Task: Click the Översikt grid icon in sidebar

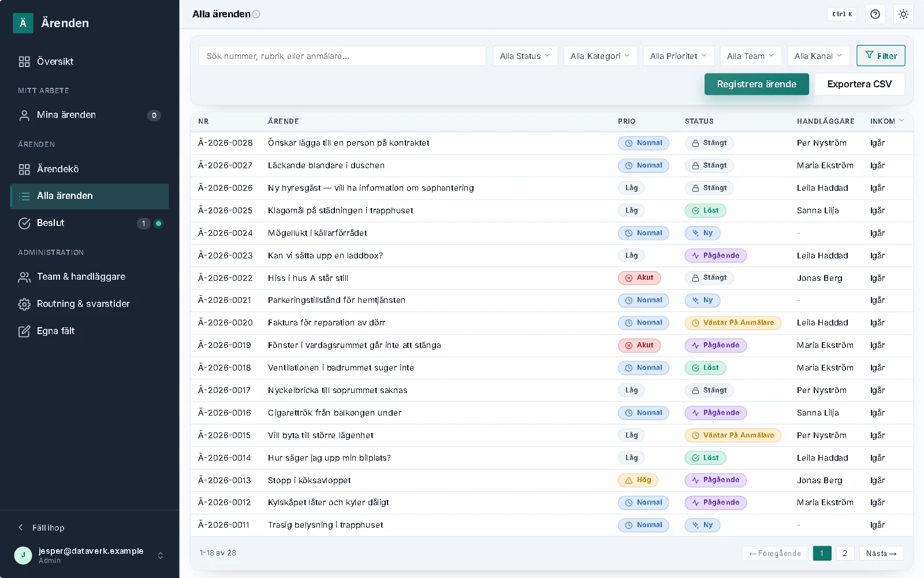Action: 24,62
